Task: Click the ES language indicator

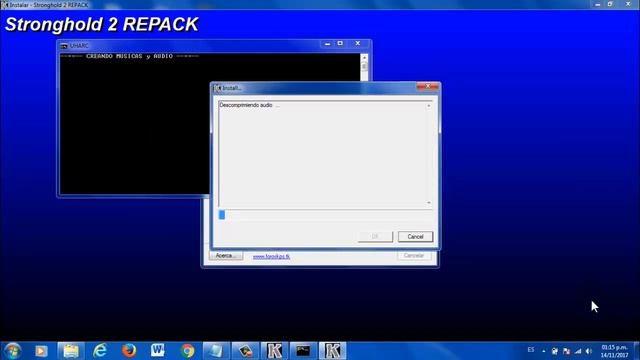Action: click(x=531, y=350)
